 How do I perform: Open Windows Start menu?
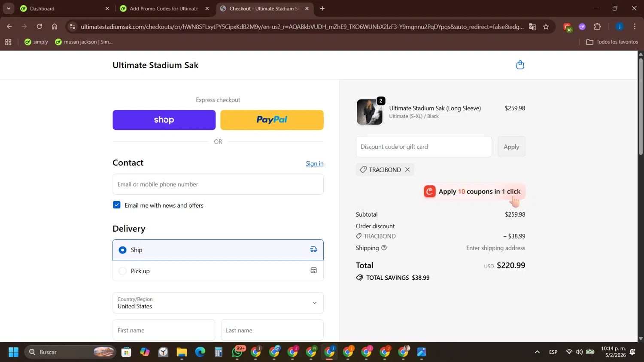click(13, 352)
